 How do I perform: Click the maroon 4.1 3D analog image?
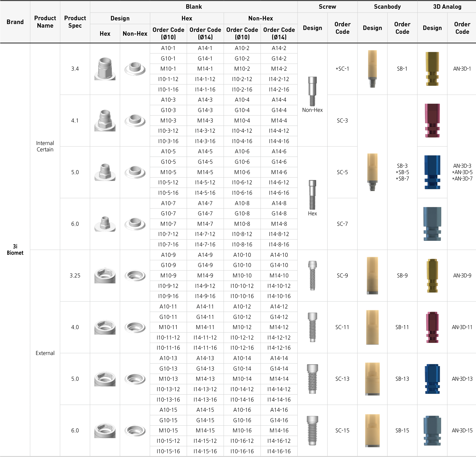[432, 121]
